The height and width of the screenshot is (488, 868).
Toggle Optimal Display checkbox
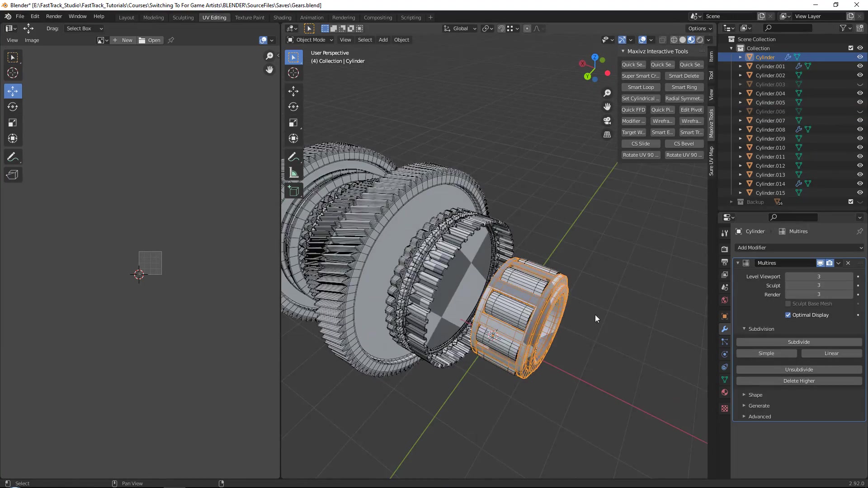(x=788, y=315)
